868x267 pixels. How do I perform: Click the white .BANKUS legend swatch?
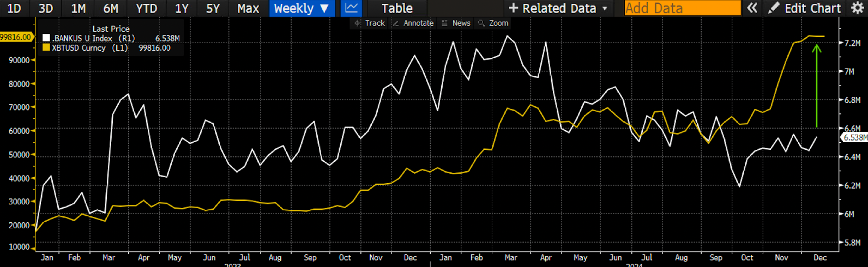tap(46, 38)
